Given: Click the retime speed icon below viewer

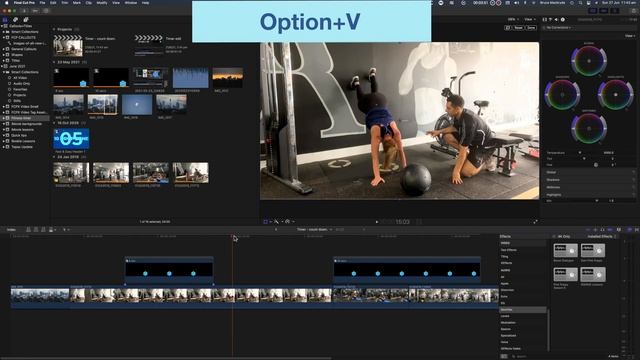Looking at the screenshot, I should tap(287, 221).
